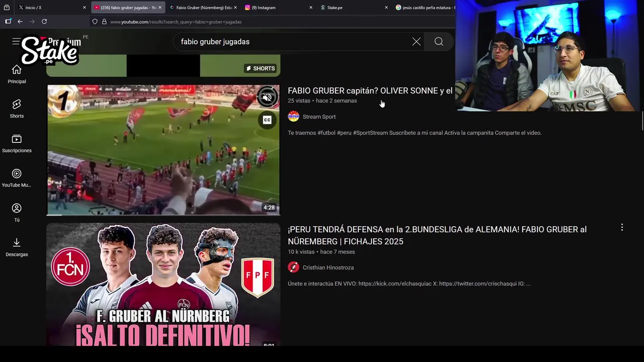The width and height of the screenshot is (644, 362).
Task: Click the padlock site info icon
Action: pos(104,22)
